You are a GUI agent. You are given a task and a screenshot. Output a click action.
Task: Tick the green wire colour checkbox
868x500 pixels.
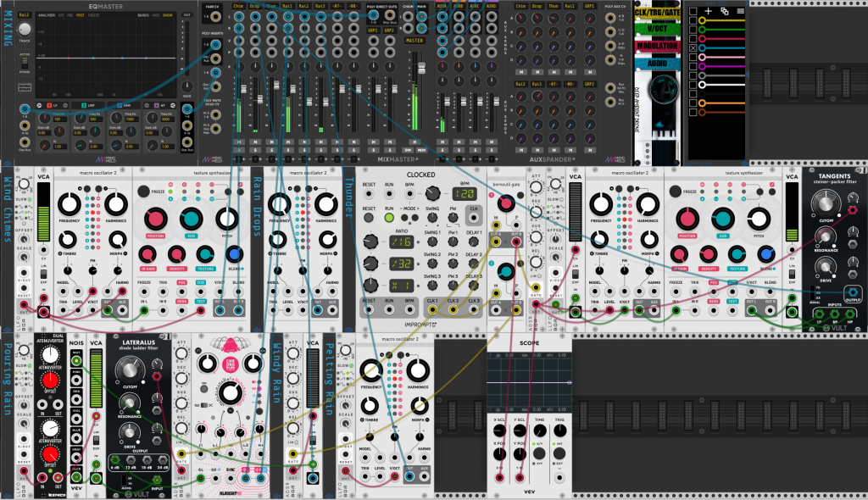point(693,30)
